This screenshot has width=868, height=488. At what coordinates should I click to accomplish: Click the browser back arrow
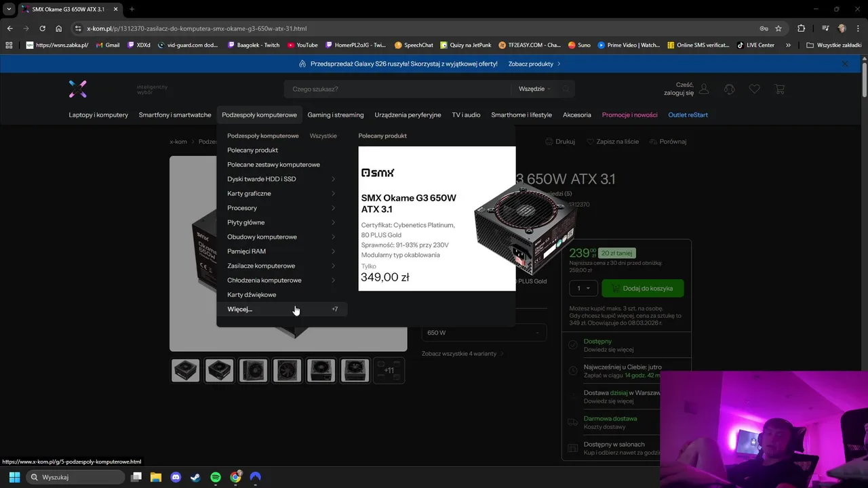(9, 28)
